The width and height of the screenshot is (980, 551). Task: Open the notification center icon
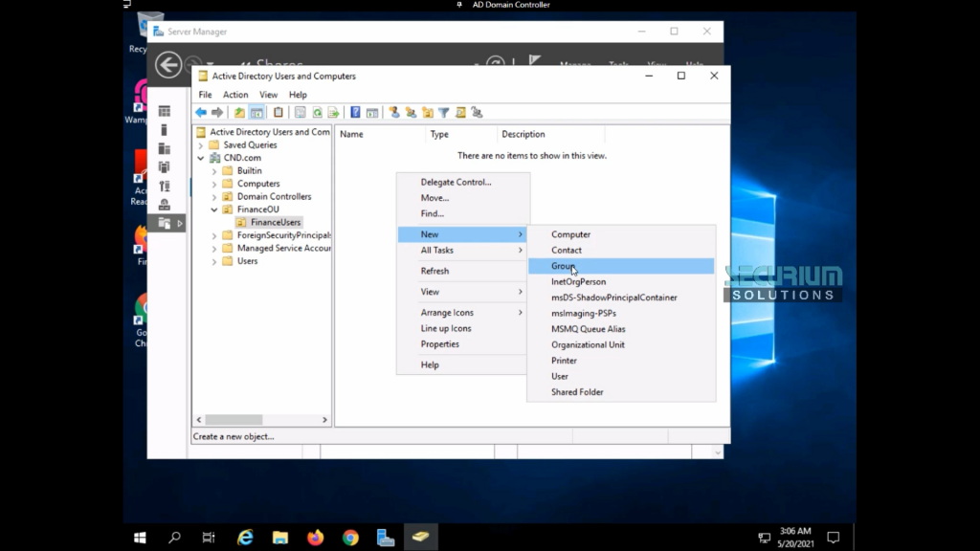834,538
